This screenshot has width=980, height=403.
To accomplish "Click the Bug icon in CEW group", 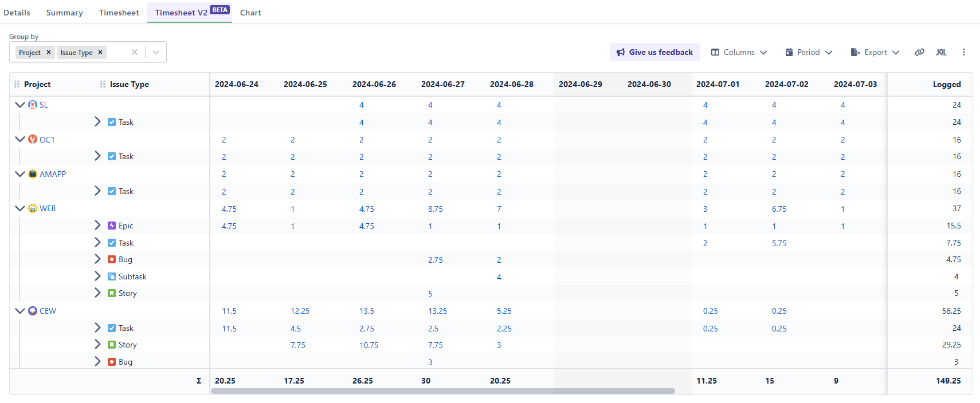I will (112, 362).
